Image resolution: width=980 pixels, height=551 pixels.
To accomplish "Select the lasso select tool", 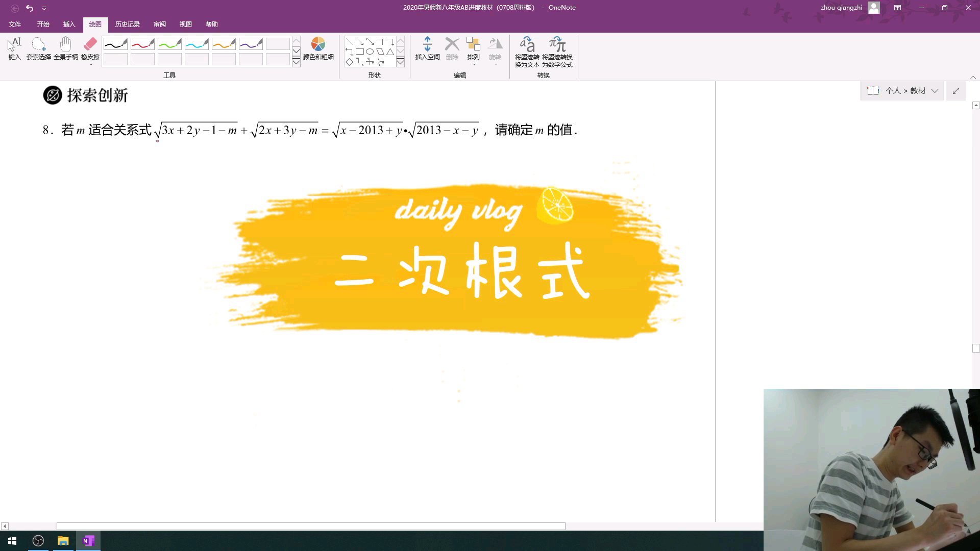I will pyautogui.click(x=38, y=48).
